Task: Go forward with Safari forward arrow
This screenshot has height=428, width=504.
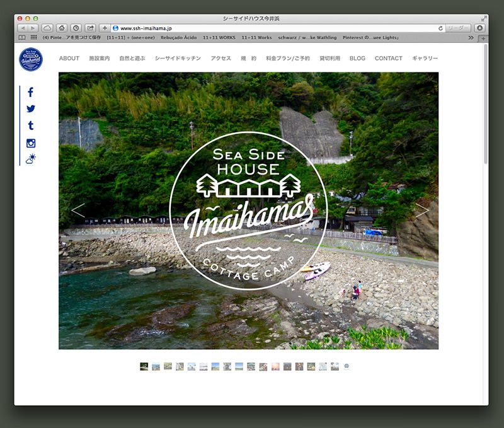Action: [x=33, y=28]
